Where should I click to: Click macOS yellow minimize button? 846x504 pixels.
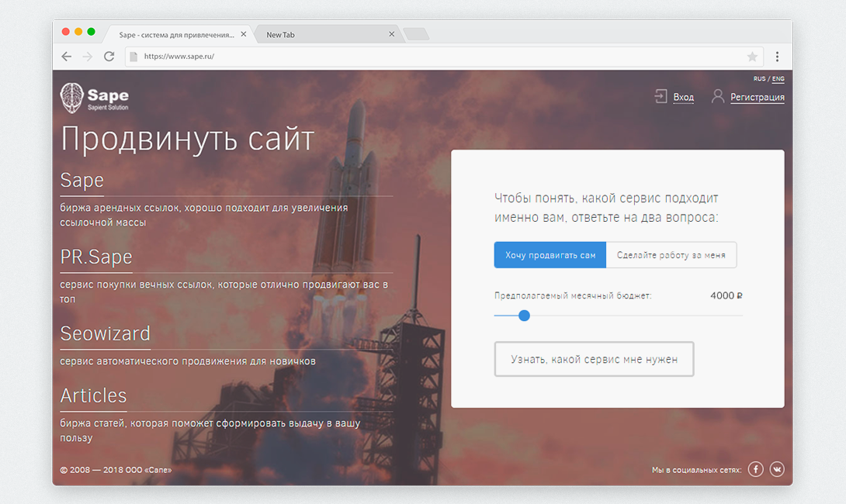pos(78,32)
